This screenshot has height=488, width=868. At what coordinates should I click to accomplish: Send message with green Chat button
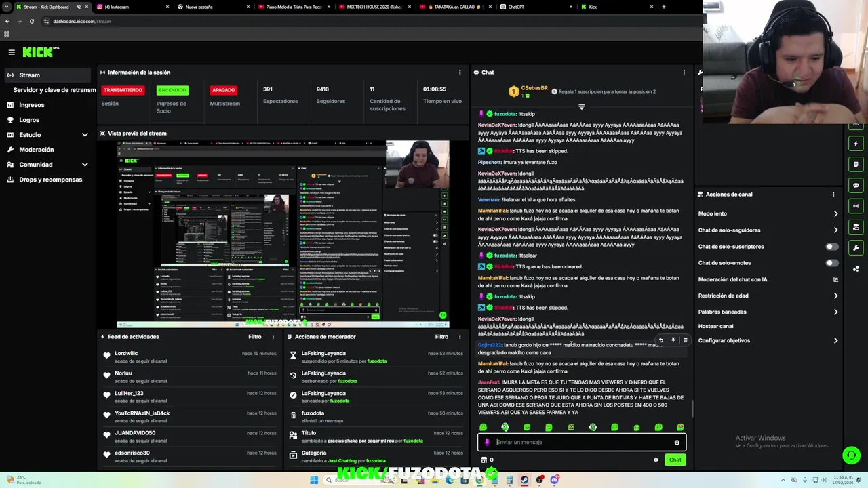(x=675, y=460)
